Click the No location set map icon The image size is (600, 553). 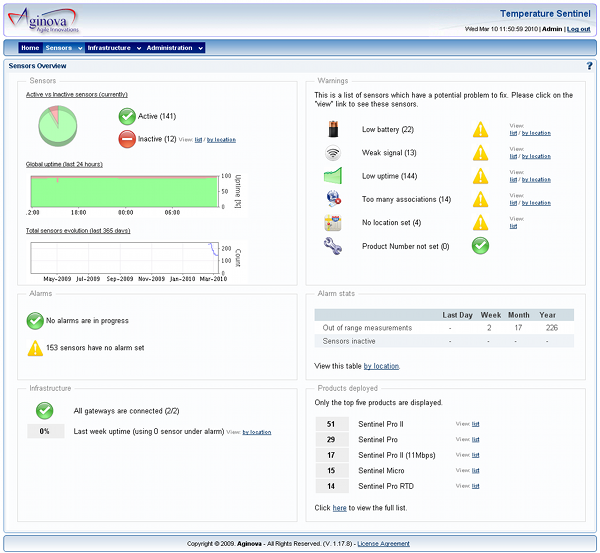pyautogui.click(x=333, y=222)
